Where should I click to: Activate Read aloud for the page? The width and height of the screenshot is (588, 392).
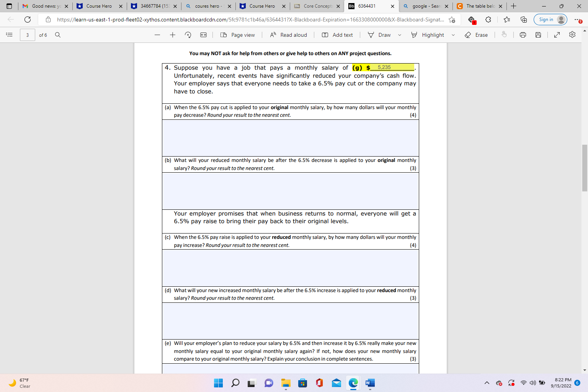click(288, 35)
